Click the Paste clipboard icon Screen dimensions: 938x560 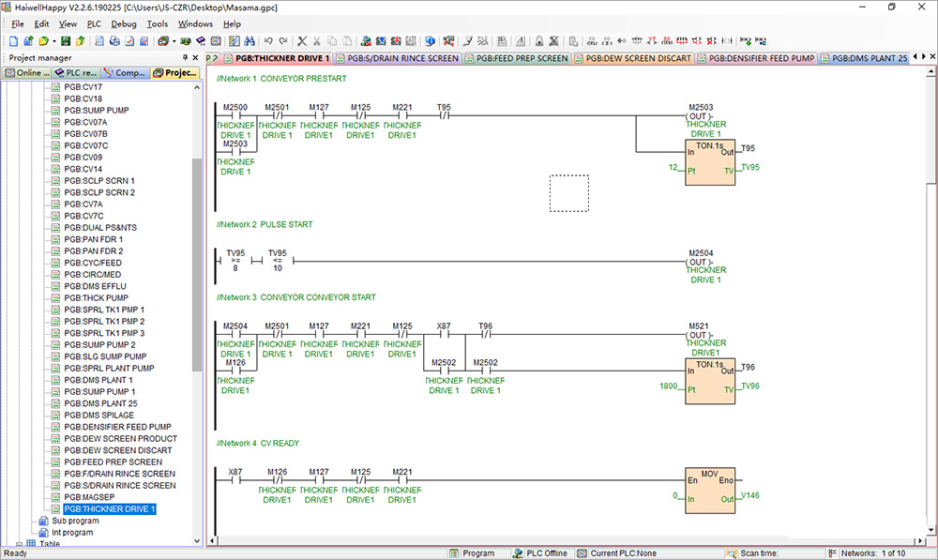coord(347,40)
